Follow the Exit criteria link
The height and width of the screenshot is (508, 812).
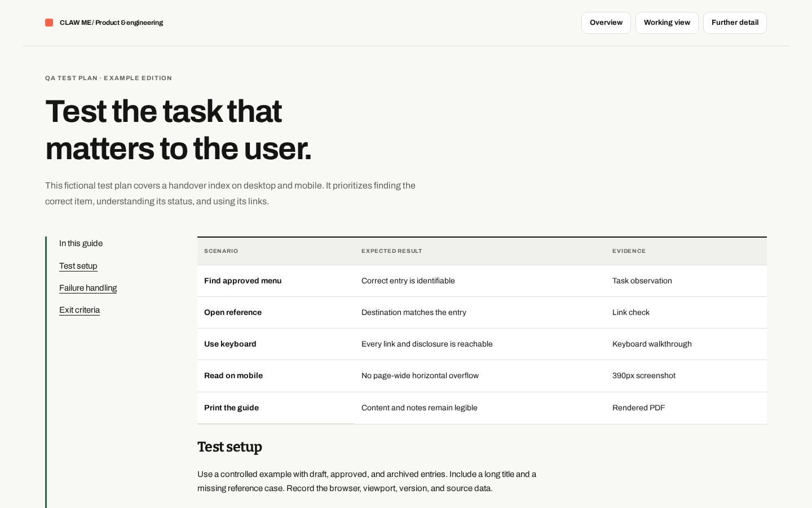coord(80,310)
